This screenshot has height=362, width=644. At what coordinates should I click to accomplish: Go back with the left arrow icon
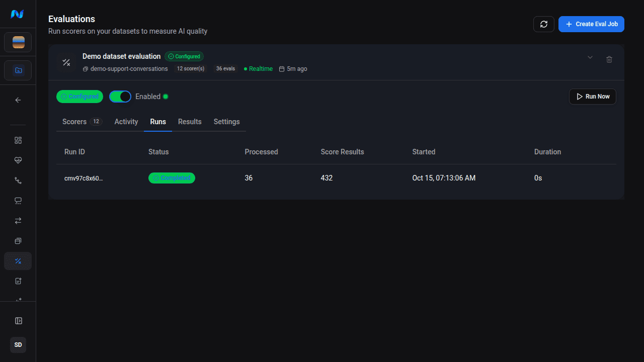click(18, 100)
